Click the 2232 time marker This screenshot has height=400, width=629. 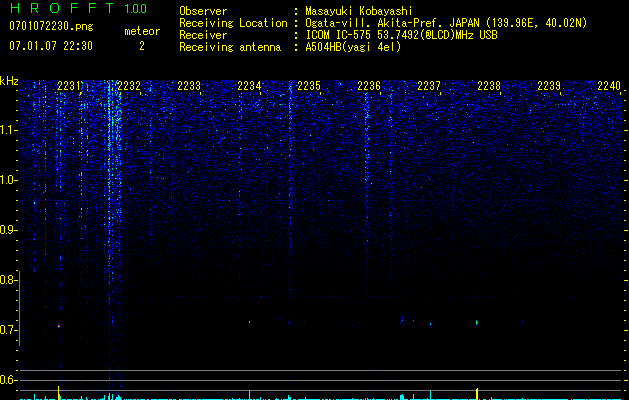click(129, 86)
